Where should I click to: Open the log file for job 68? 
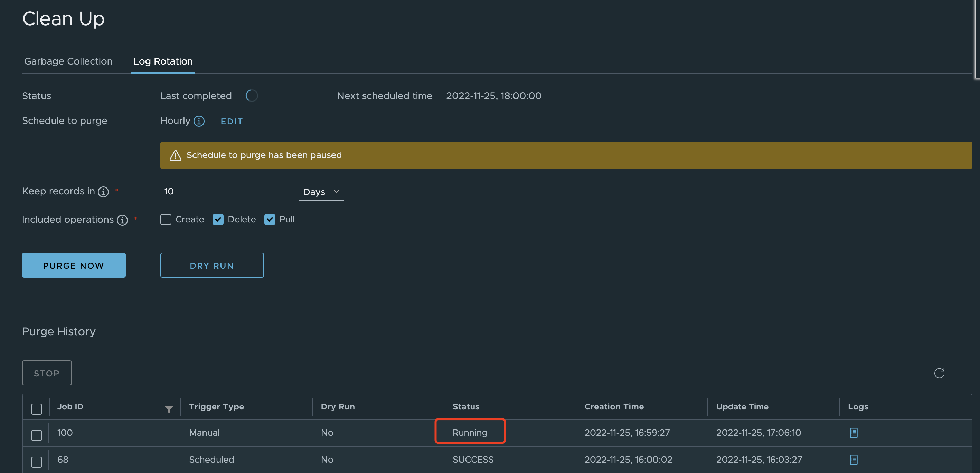(x=853, y=459)
